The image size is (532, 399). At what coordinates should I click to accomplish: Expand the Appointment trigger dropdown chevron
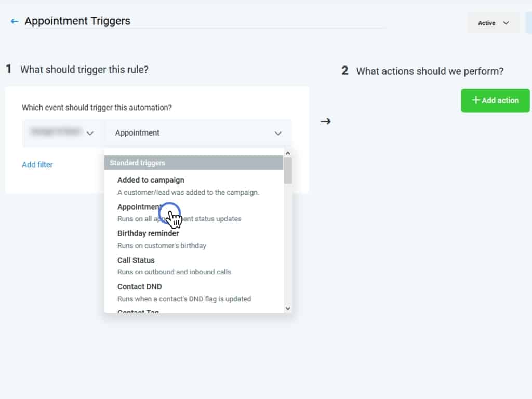pos(278,134)
